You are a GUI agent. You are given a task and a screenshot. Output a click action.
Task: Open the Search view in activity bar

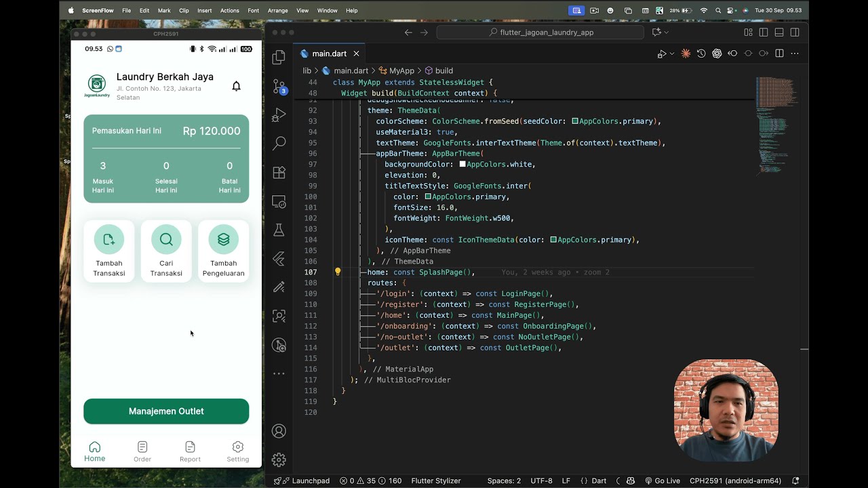pyautogui.click(x=279, y=144)
